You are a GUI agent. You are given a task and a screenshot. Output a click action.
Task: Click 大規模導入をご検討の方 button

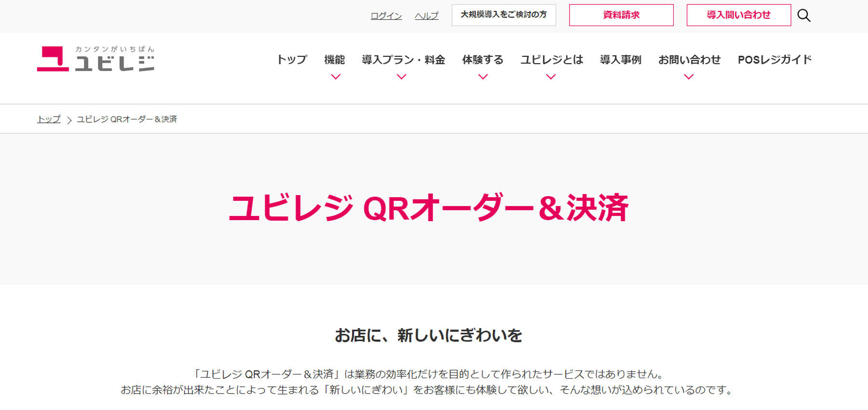click(504, 15)
